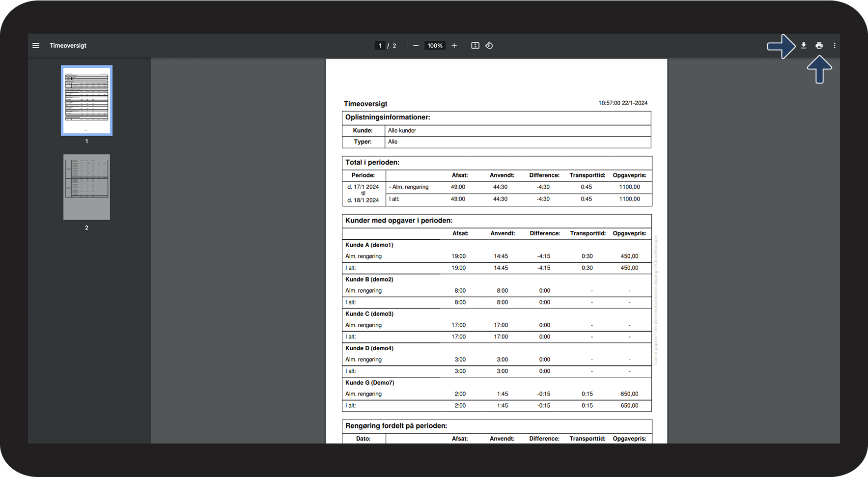Click the 'Total i perioden:' section heading
868x477 pixels.
(372, 163)
